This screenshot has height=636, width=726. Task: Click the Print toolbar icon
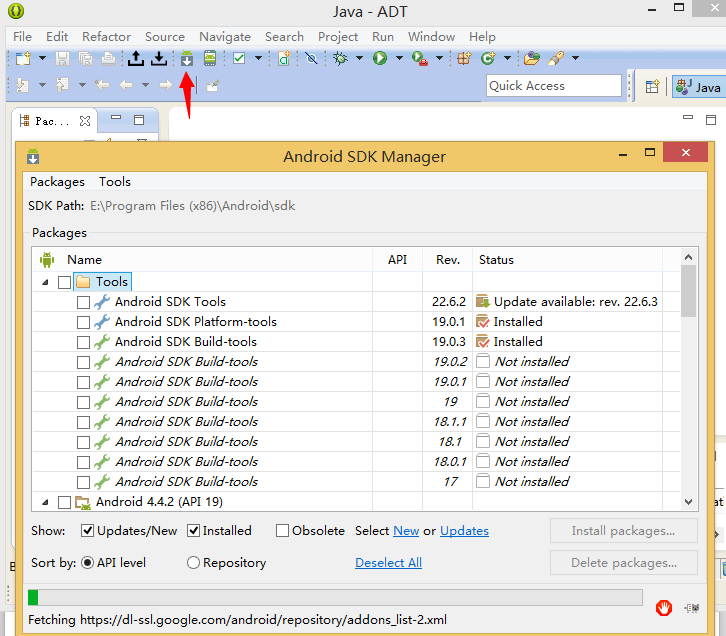point(108,58)
